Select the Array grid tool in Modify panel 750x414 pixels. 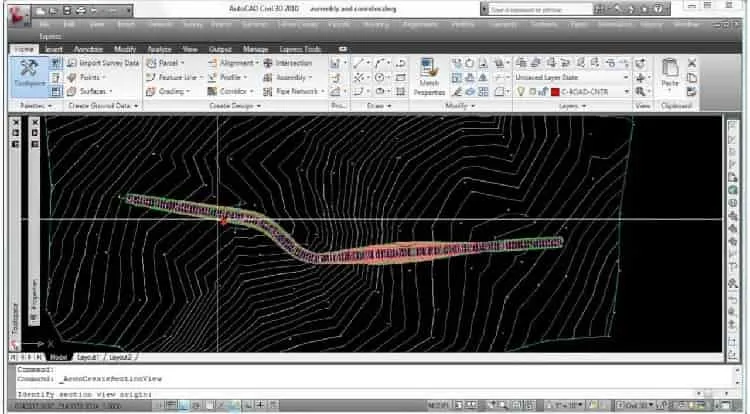(x=483, y=91)
